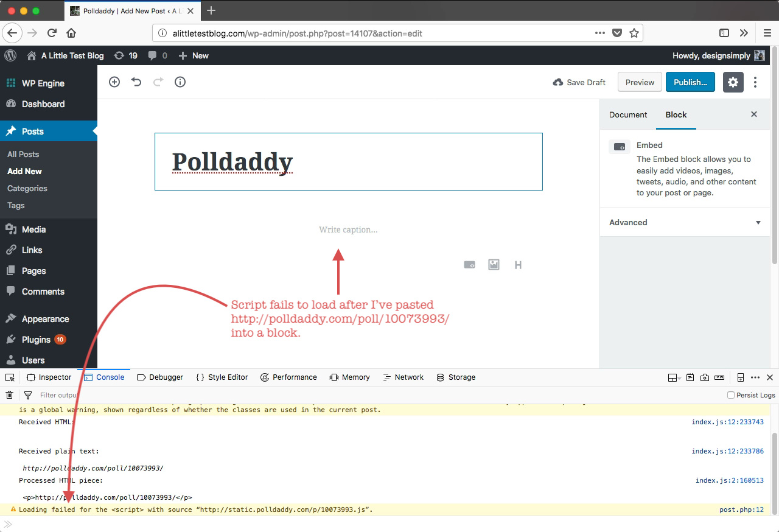
Task: Click the Write caption field
Action: point(348,229)
